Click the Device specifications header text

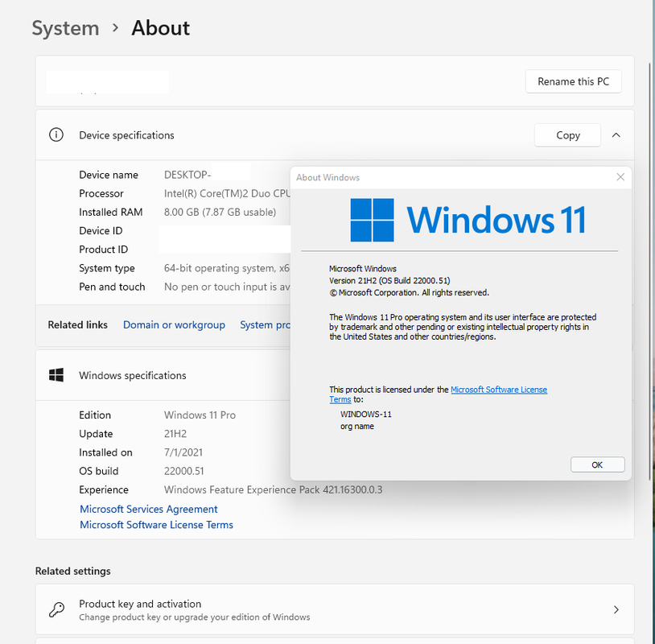click(x=126, y=135)
